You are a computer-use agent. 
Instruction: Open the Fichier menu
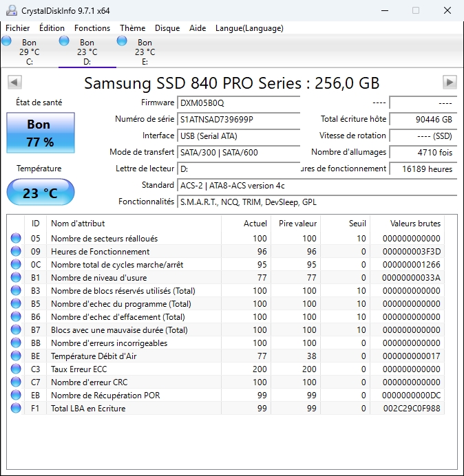pos(18,28)
